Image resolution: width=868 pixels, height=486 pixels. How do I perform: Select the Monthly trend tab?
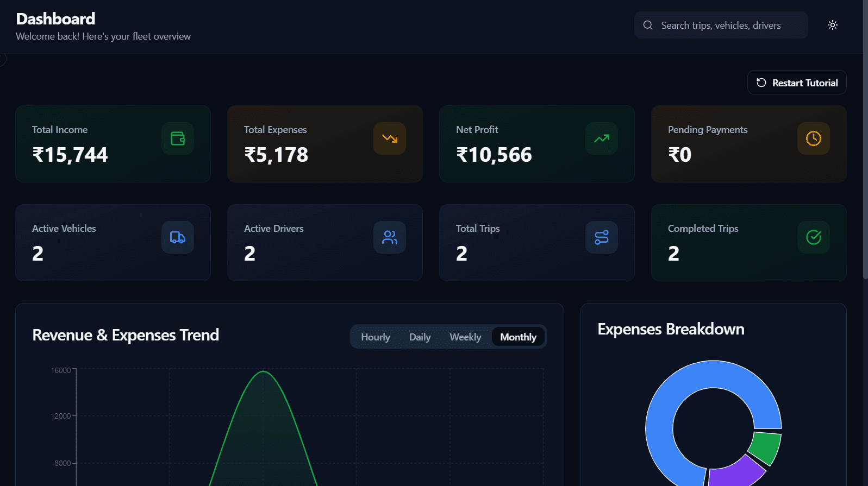click(518, 337)
